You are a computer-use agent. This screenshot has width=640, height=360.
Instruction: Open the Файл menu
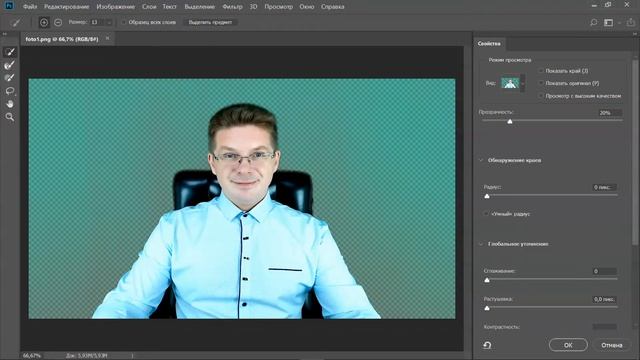[30, 7]
